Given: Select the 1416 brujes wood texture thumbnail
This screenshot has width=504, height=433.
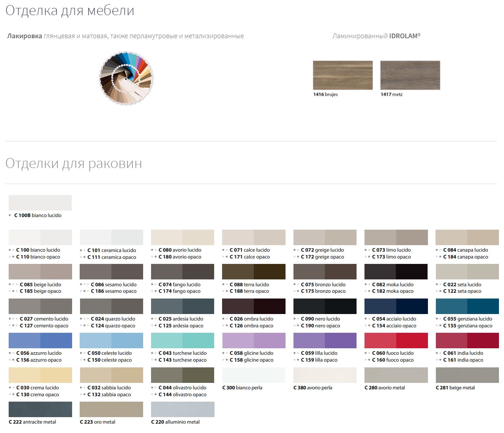Looking at the screenshot, I should (x=342, y=75).
